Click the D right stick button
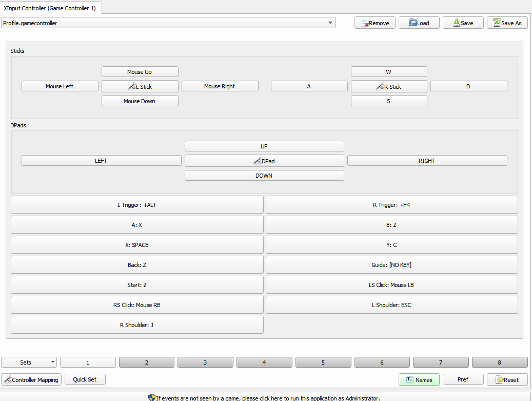Screen dimensions: 532x401 [468, 86]
